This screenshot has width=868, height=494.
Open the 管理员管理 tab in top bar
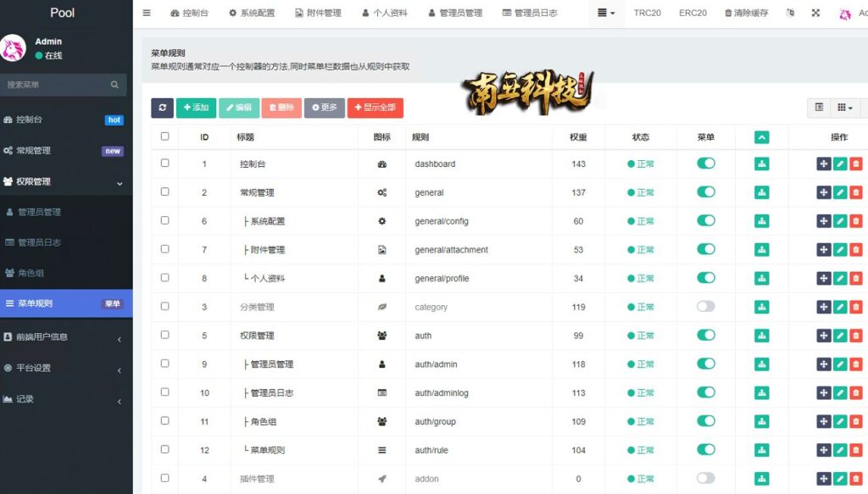coord(455,13)
